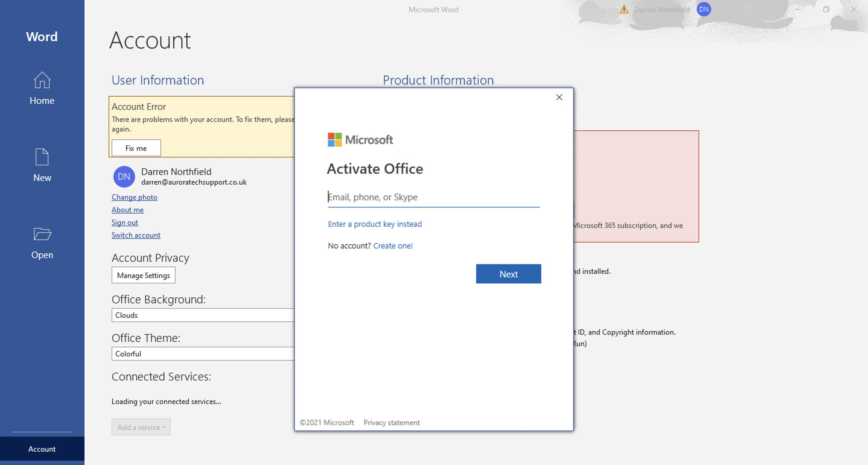This screenshot has width=868, height=465.
Task: Click the Add a service dropdown
Action: coord(141,427)
